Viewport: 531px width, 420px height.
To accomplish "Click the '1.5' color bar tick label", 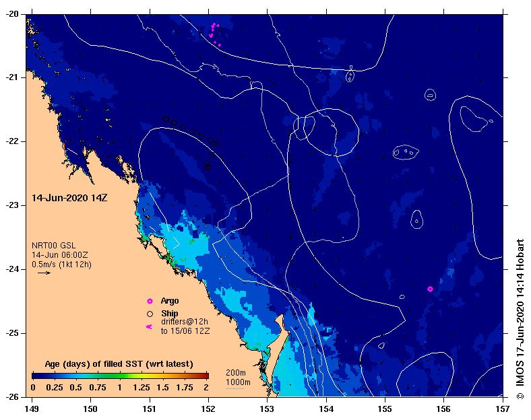I will click(x=162, y=388).
